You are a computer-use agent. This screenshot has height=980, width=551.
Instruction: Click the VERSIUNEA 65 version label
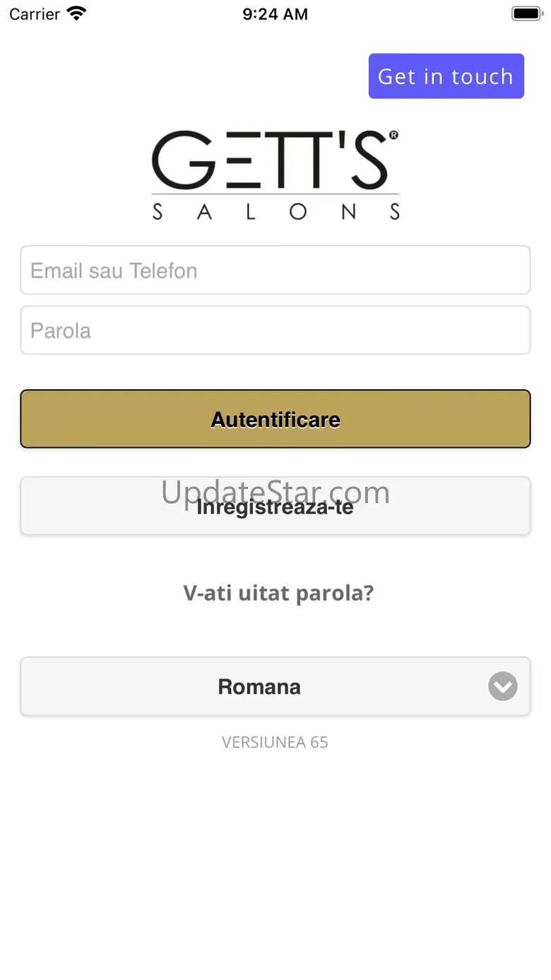click(x=275, y=743)
